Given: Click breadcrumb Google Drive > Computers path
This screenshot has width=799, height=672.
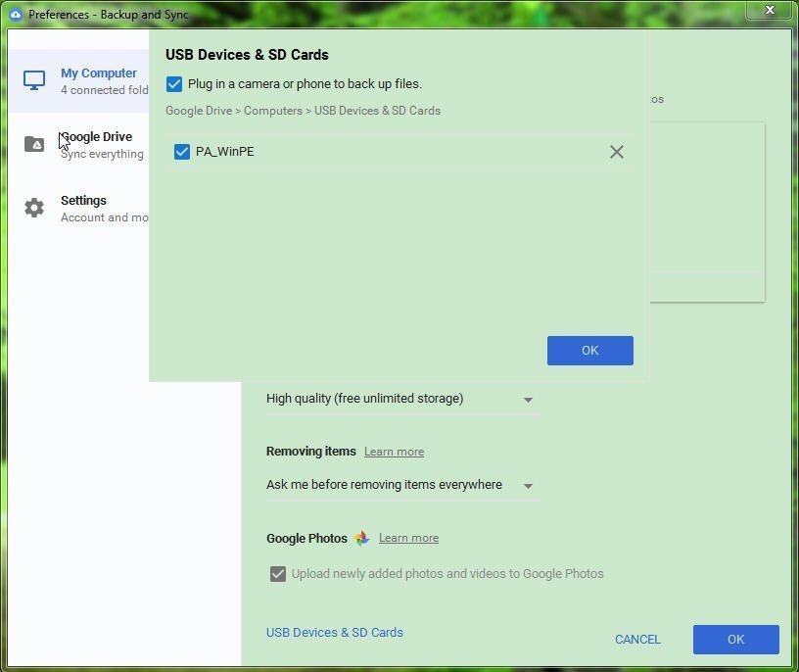Looking at the screenshot, I should [x=303, y=111].
